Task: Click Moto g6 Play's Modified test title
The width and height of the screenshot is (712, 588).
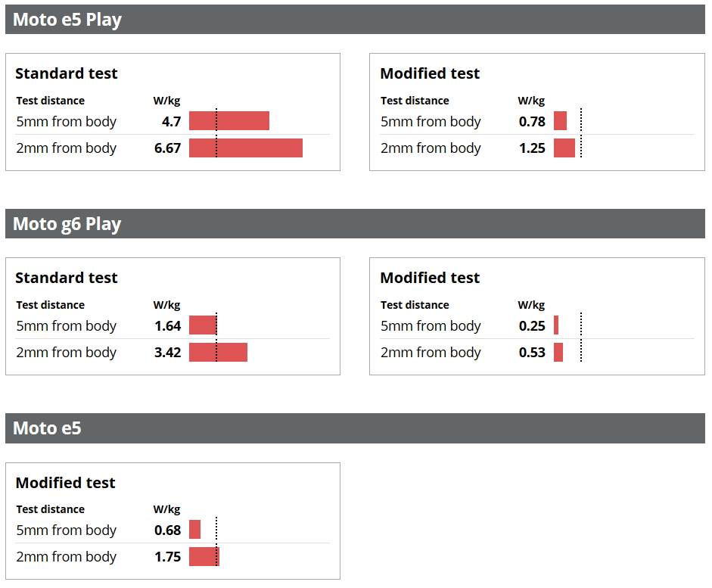Action: [430, 278]
